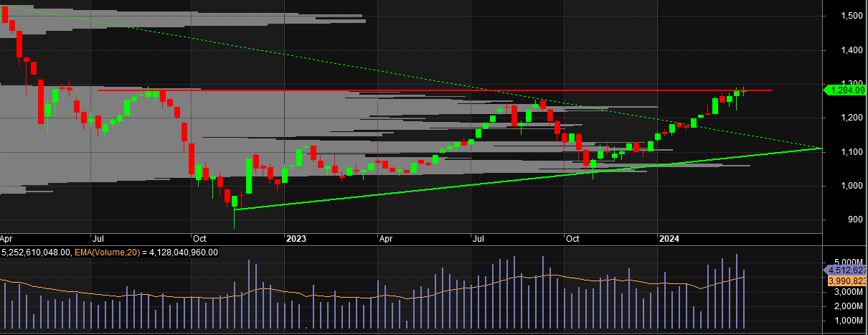The image size is (868, 335).
Task: Click the Oct label after 2023
Action: pyautogui.click(x=572, y=238)
